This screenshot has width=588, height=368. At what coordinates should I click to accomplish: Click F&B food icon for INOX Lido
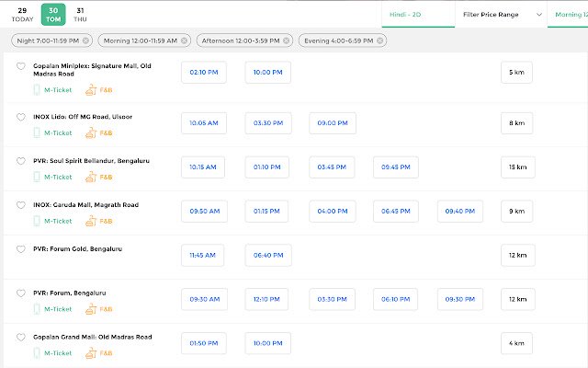(91, 132)
